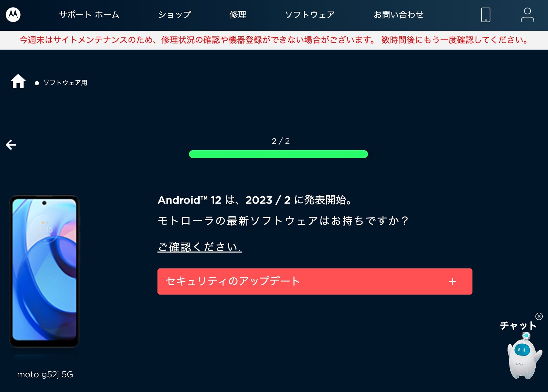Click the 2 / 2 step indicator text
The width and height of the screenshot is (548, 392).
pyautogui.click(x=281, y=141)
